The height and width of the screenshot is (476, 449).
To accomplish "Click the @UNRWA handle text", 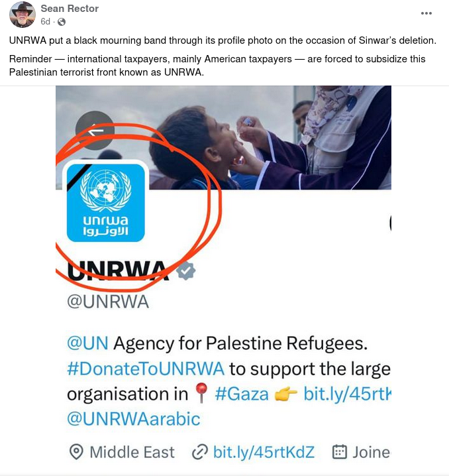I will point(108,302).
